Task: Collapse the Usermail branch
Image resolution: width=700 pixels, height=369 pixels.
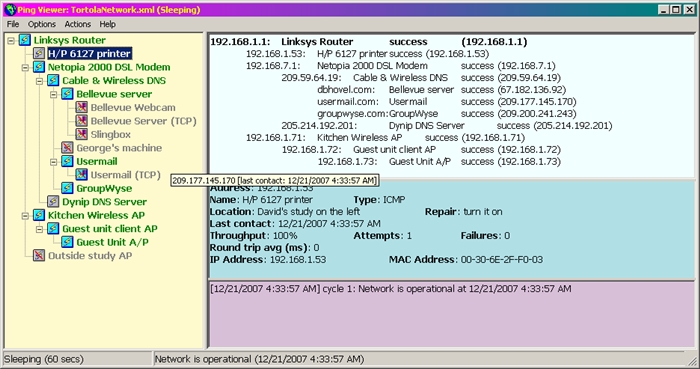Action: point(54,162)
